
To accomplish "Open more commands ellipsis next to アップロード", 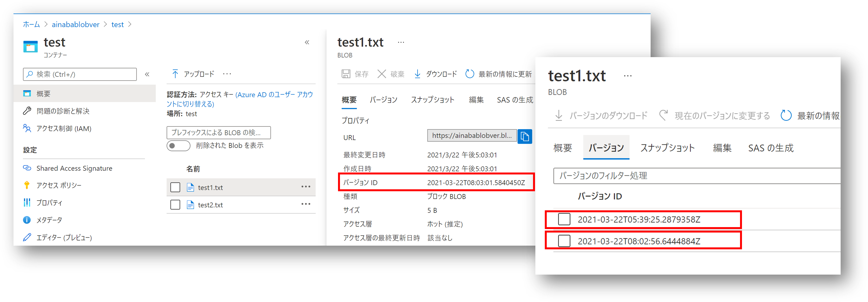I will point(227,74).
